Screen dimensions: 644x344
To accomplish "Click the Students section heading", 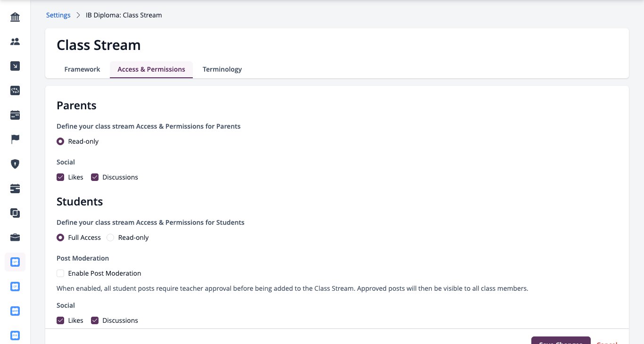I will pyautogui.click(x=80, y=202).
